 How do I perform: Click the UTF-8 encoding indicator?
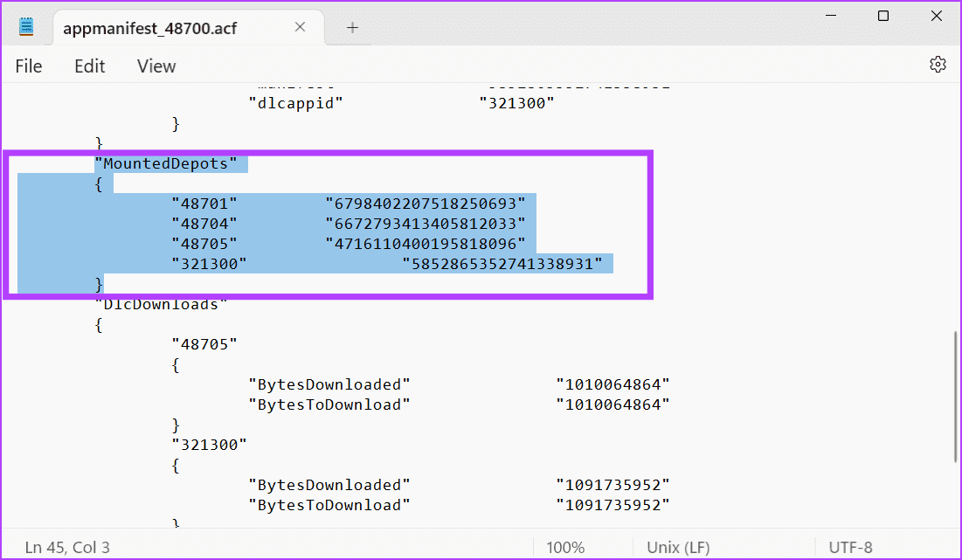click(x=850, y=547)
